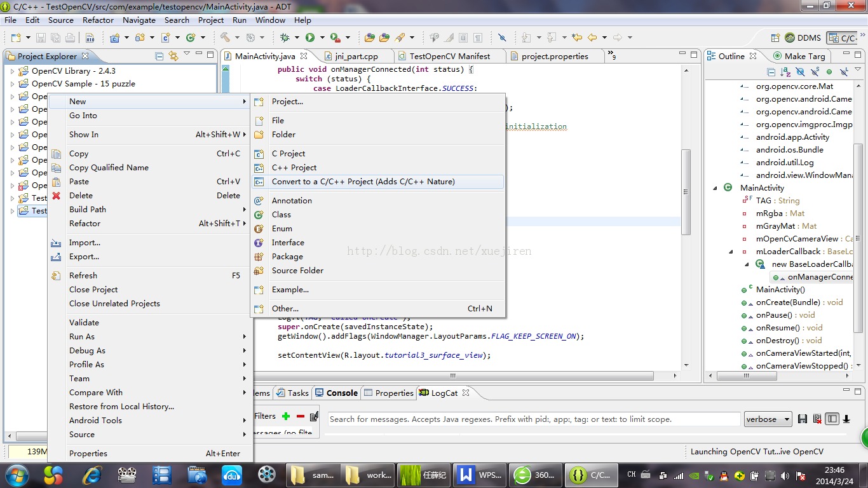Click Refresh in context menu
The image size is (868, 488).
point(151,276)
